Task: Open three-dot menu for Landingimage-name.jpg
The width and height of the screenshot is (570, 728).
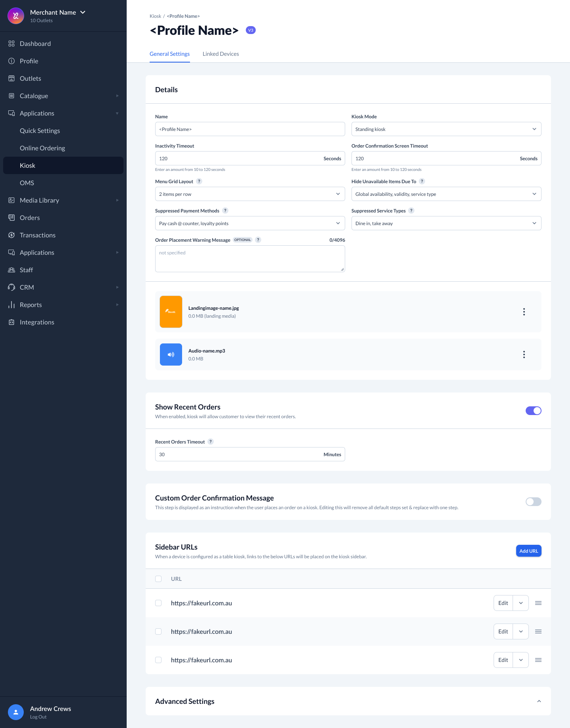Action: tap(524, 312)
